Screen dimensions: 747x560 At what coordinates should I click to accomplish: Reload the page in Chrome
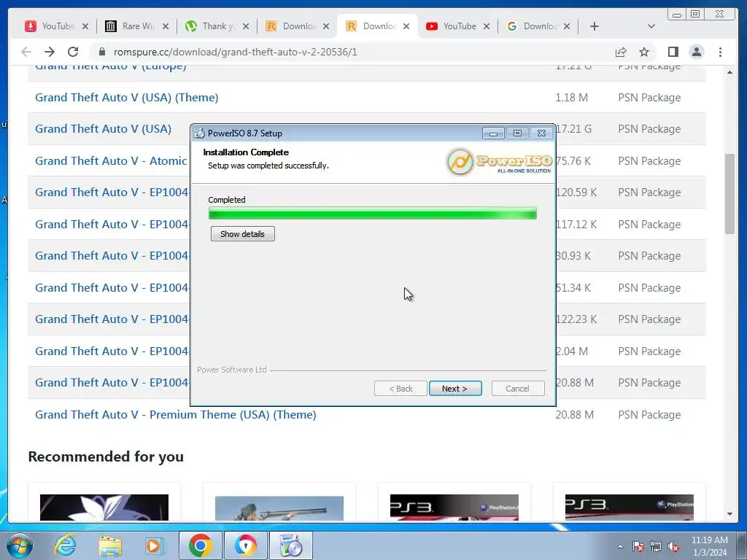point(73,52)
